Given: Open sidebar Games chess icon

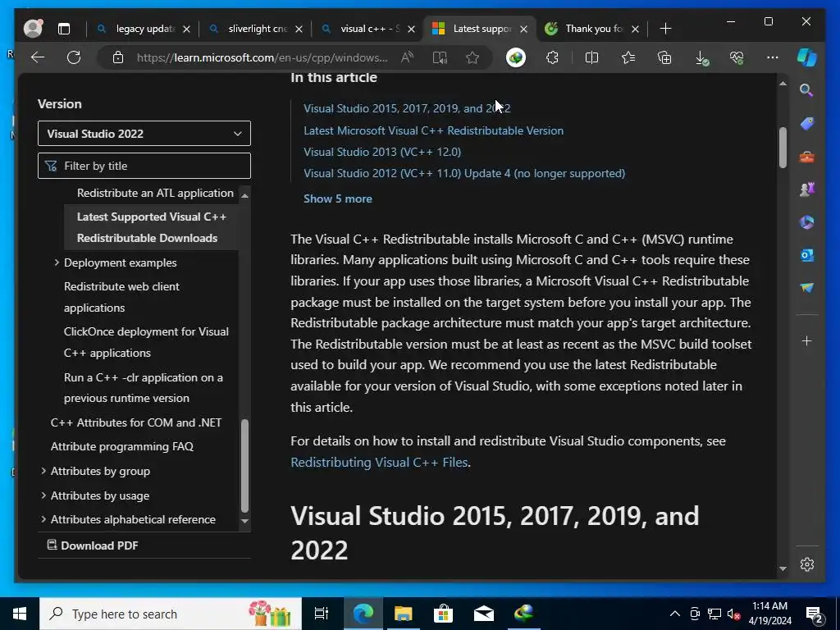Looking at the screenshot, I should [x=807, y=189].
